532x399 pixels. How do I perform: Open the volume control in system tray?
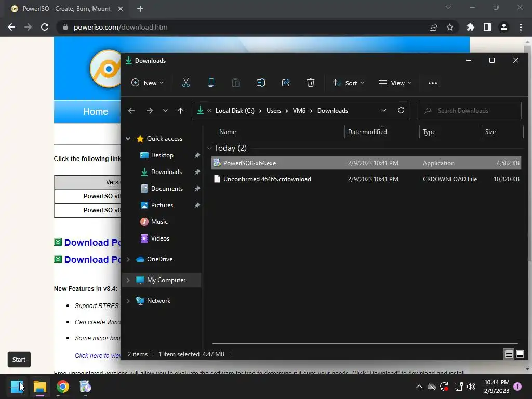coord(471,387)
